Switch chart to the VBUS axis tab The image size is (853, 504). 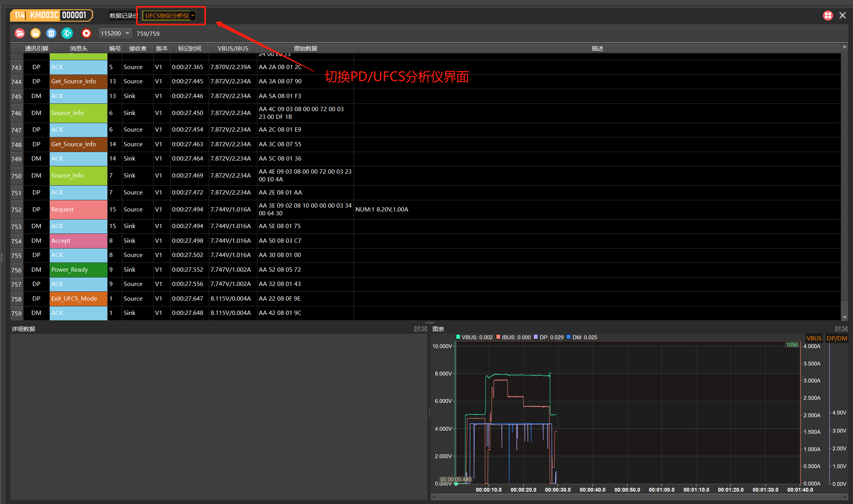pos(814,338)
